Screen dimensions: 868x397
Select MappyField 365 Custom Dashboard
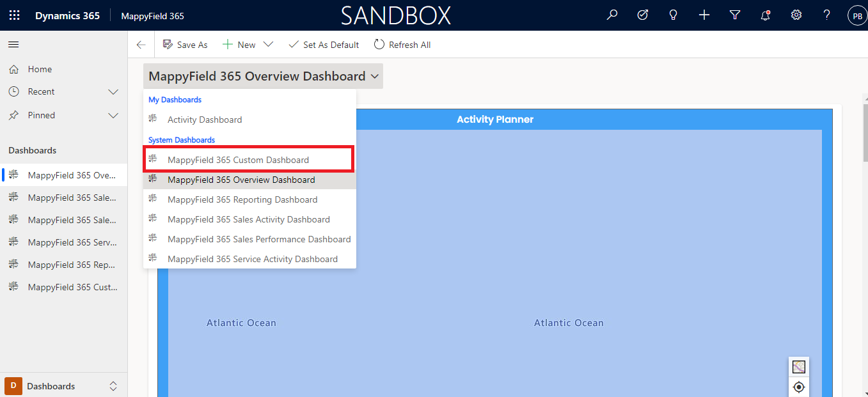click(249, 160)
